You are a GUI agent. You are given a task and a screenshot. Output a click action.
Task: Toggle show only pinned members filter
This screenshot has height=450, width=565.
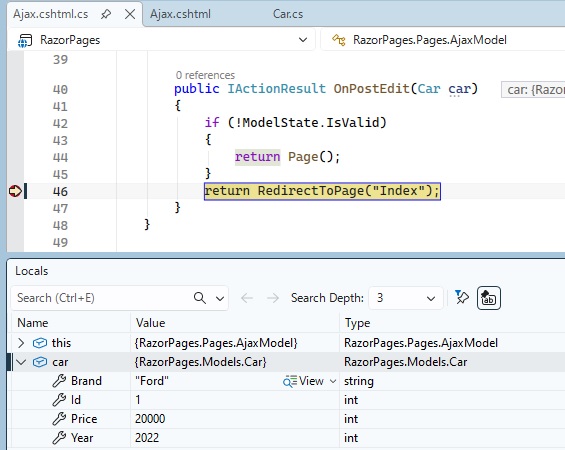tap(462, 298)
